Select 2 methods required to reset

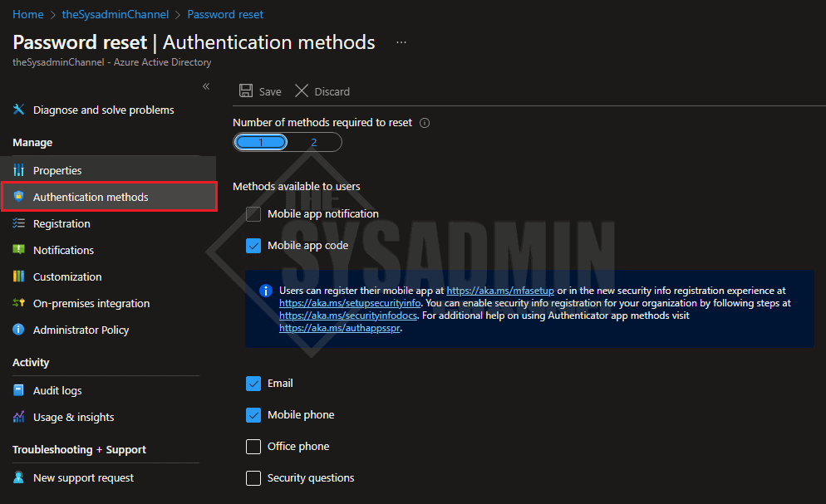[x=314, y=142]
